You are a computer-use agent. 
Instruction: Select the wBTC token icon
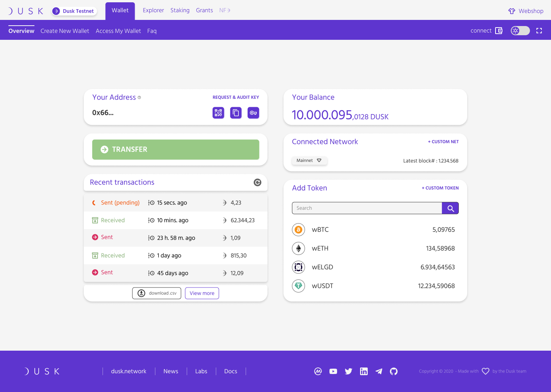298,230
